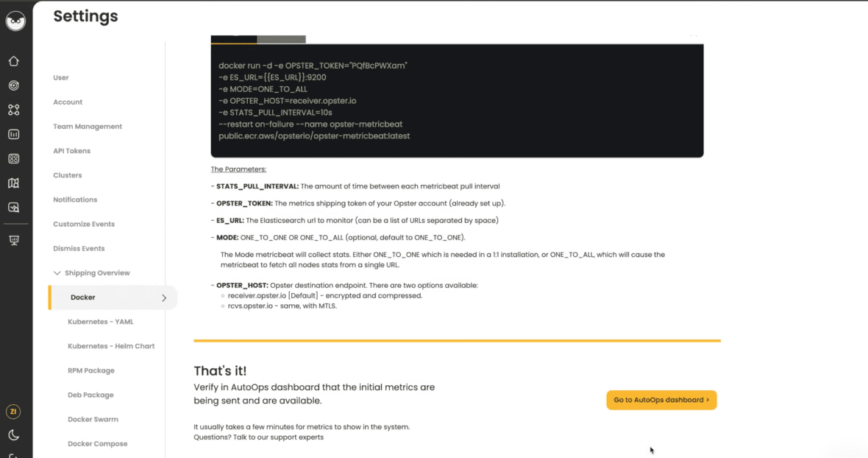
Task: Open API Tokens settings
Action: click(x=71, y=151)
